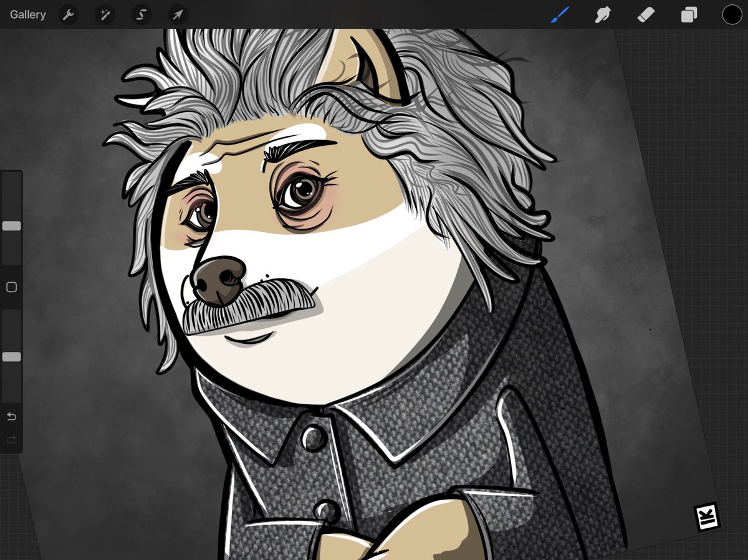This screenshot has height=560, width=748.
Task: Select the Smudge tool
Action: [x=603, y=14]
